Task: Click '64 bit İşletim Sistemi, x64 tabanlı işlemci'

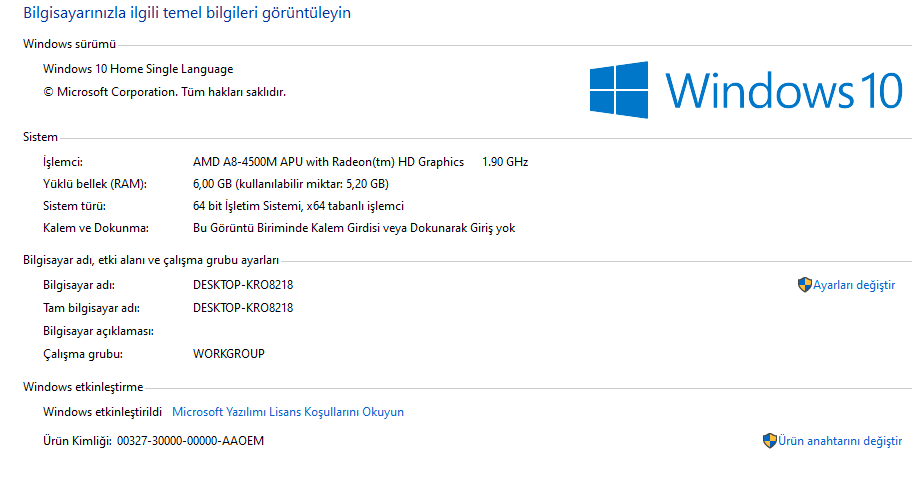Action: (298, 206)
